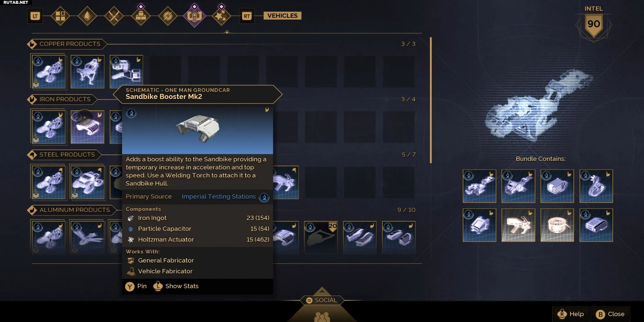Select the four-squares category icon in top bar

60,16
